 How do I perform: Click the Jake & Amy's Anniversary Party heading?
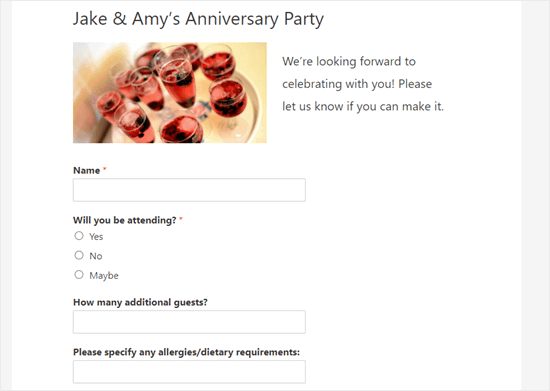tap(198, 19)
